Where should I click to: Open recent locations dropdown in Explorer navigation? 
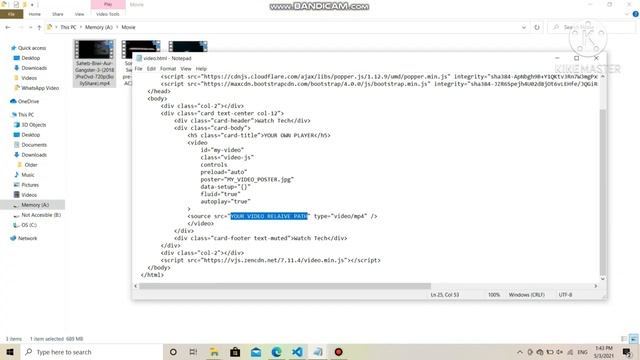(x=31, y=27)
